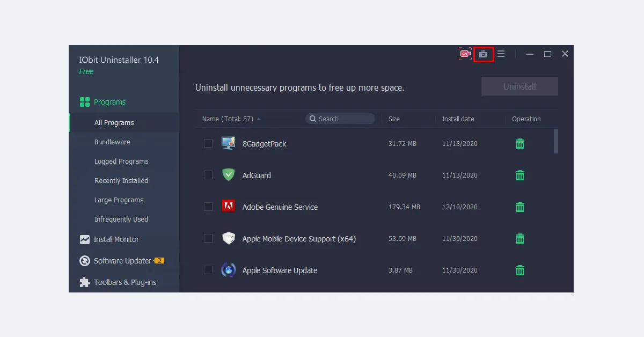Click the green Free edition label

[86, 71]
